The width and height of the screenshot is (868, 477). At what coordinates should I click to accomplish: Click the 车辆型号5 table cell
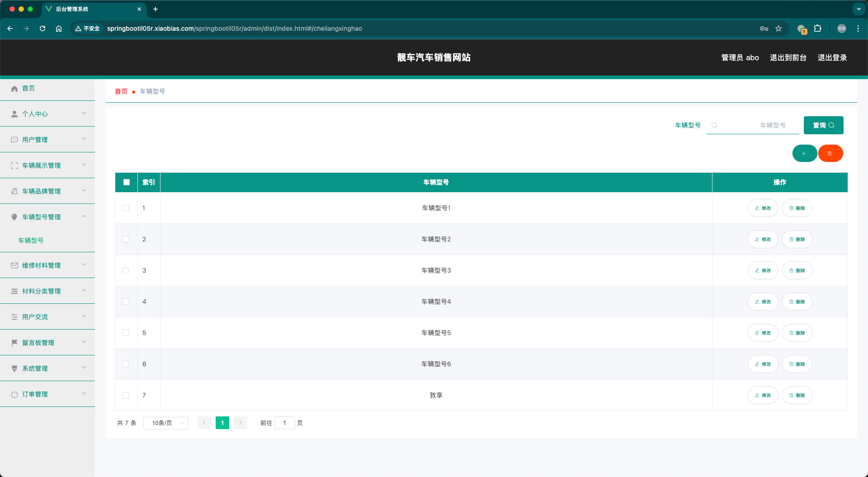click(436, 333)
